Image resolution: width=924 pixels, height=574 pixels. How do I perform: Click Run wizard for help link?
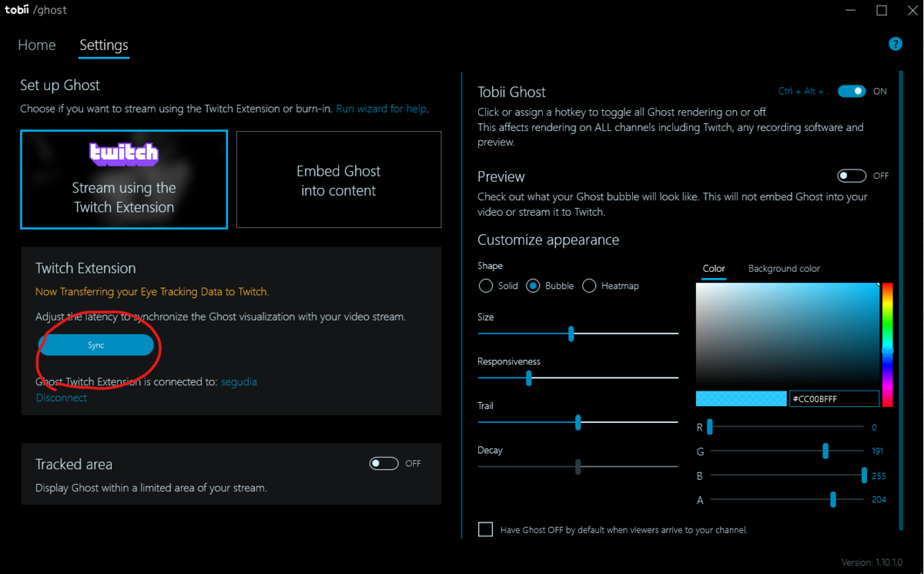[x=381, y=109]
